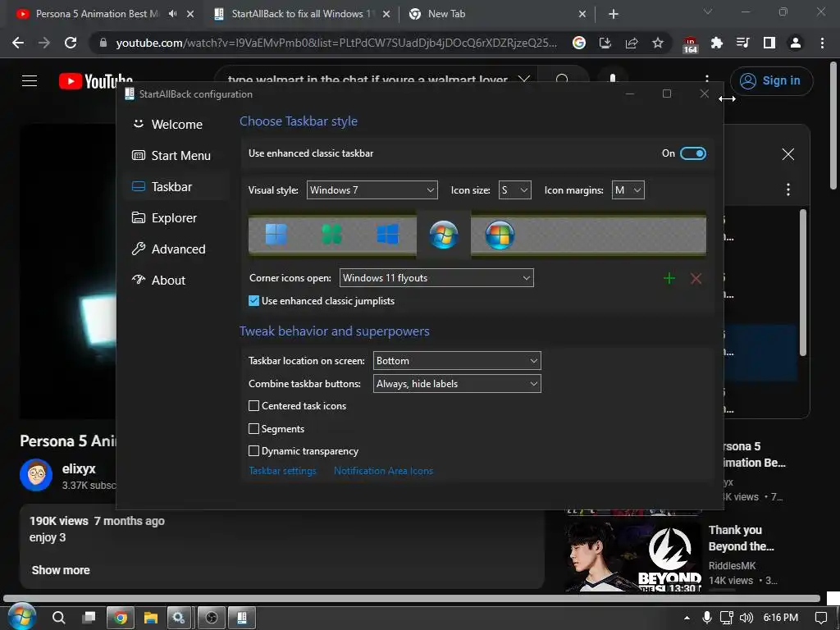Go to the Explorer settings section
This screenshot has height=630, width=840.
(x=177, y=218)
